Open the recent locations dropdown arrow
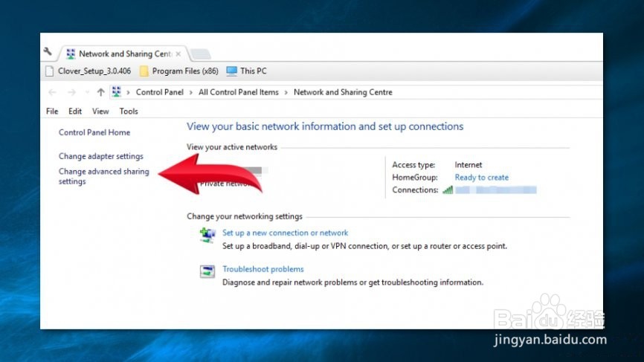The height and width of the screenshot is (362, 644). [87, 92]
